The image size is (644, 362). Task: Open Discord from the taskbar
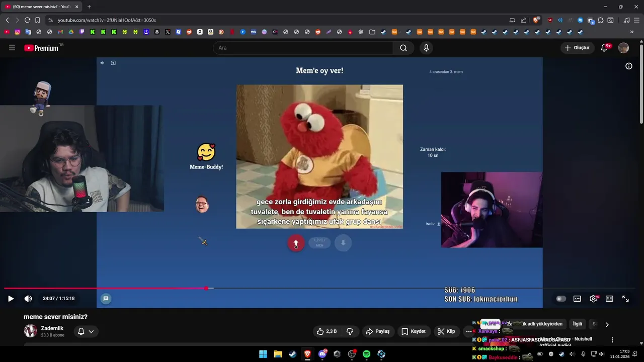322,354
